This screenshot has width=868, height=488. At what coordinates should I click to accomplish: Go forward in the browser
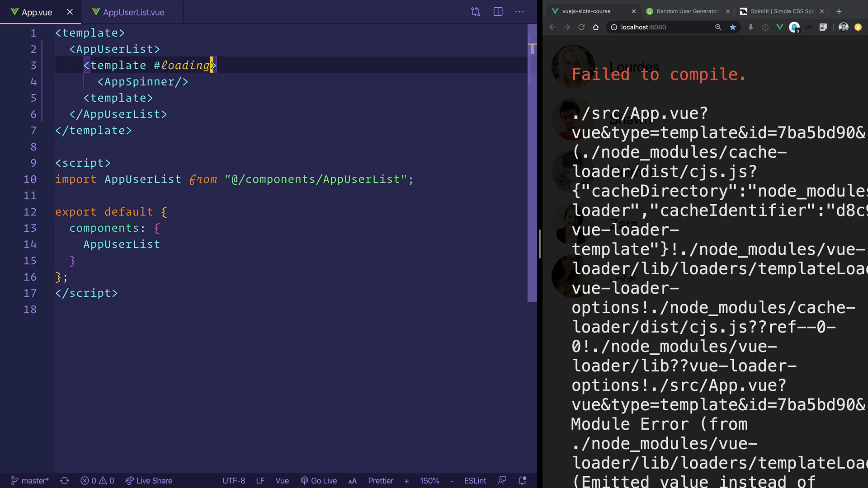tap(567, 27)
